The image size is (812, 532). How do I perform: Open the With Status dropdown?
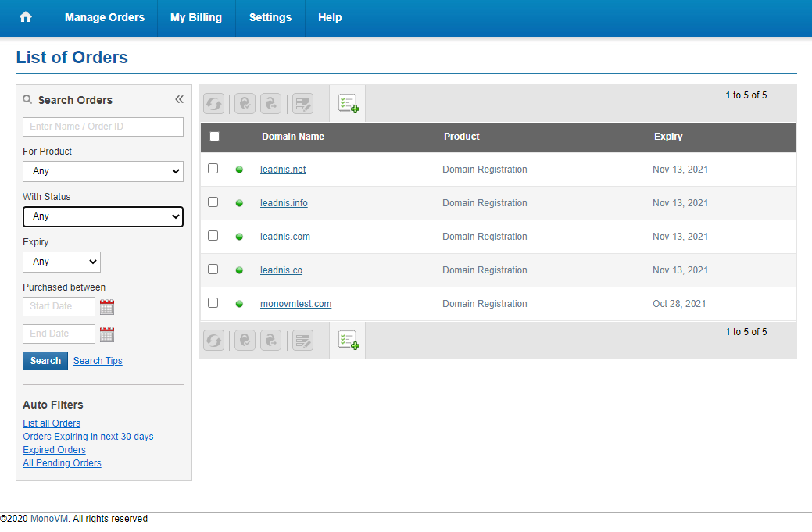(x=102, y=216)
